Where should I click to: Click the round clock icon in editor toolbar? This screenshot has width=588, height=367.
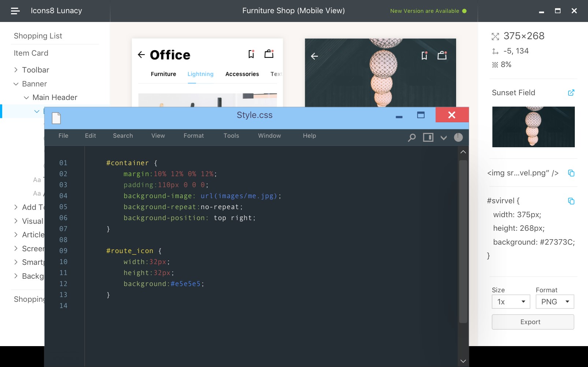coord(458,137)
